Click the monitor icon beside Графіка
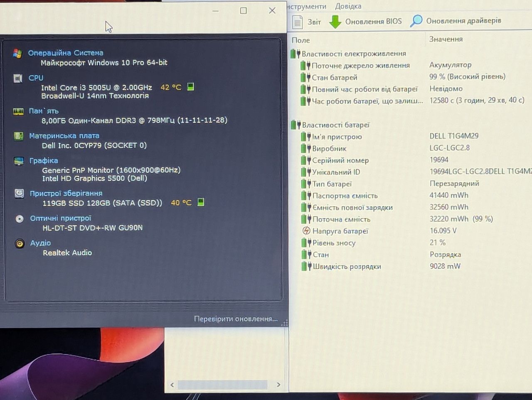The width and height of the screenshot is (532, 400). 19,161
